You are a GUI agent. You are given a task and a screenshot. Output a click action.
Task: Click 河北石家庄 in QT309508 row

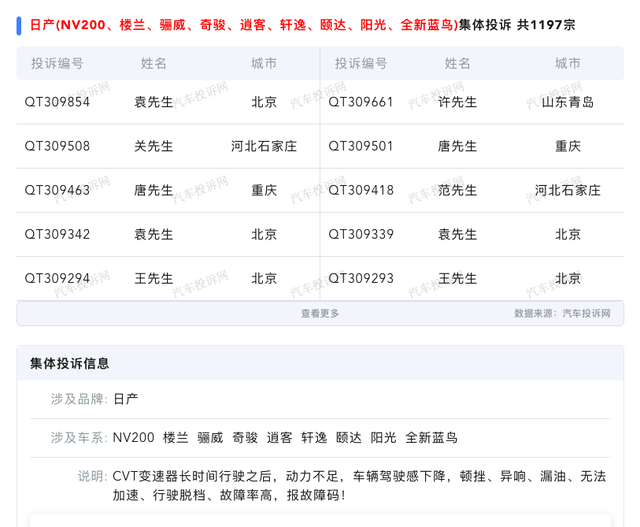click(264, 146)
